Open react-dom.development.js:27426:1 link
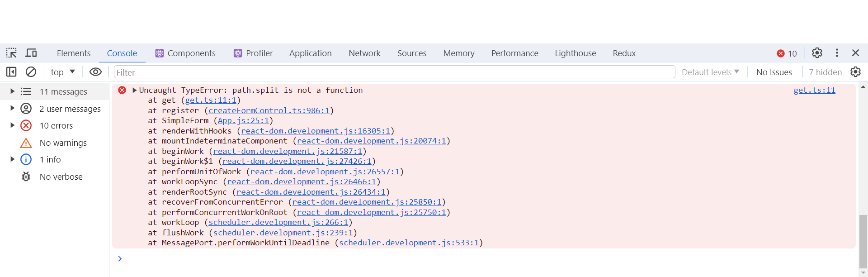Image resolution: width=868 pixels, height=277 pixels. tap(297, 161)
